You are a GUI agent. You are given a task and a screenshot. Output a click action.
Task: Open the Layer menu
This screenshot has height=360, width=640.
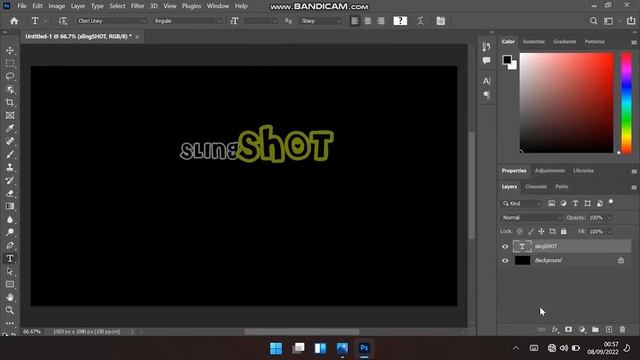tap(78, 6)
